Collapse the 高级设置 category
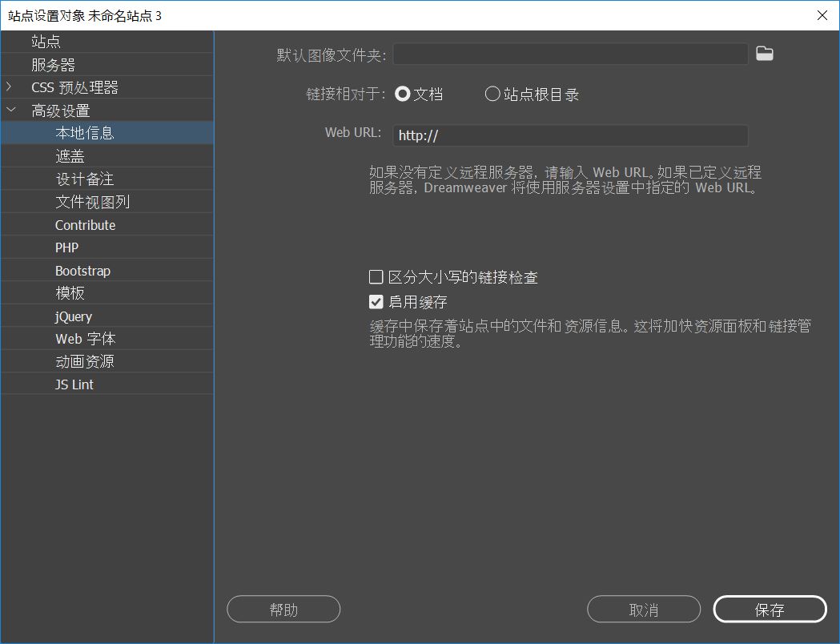 click(x=10, y=110)
